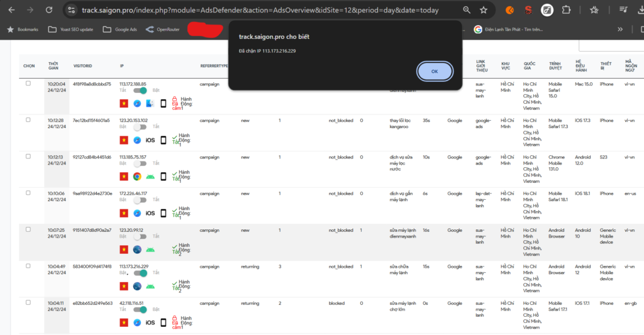This screenshot has width=644, height=335.
Task: Open the Yoast SEO update bookmark folder
Action: coord(72,30)
